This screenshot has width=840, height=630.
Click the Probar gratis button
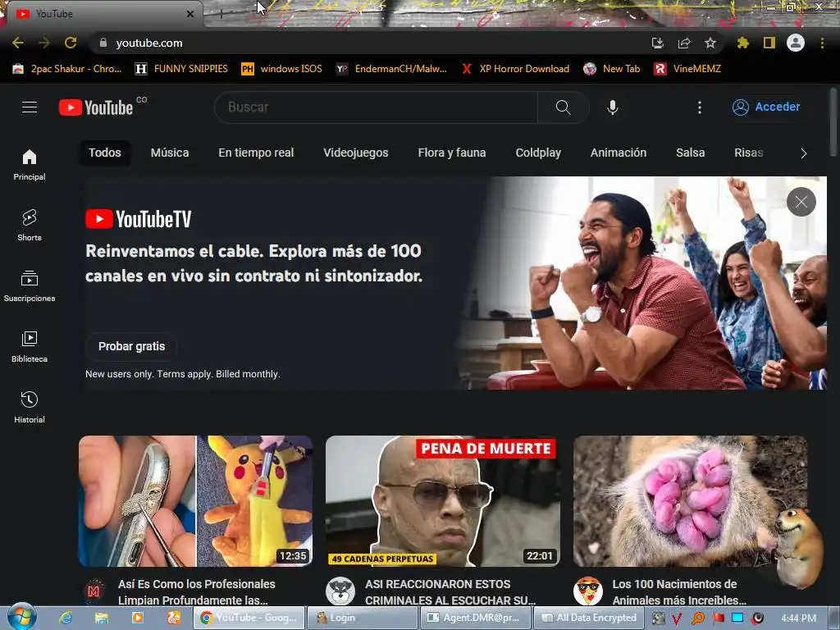click(x=132, y=347)
